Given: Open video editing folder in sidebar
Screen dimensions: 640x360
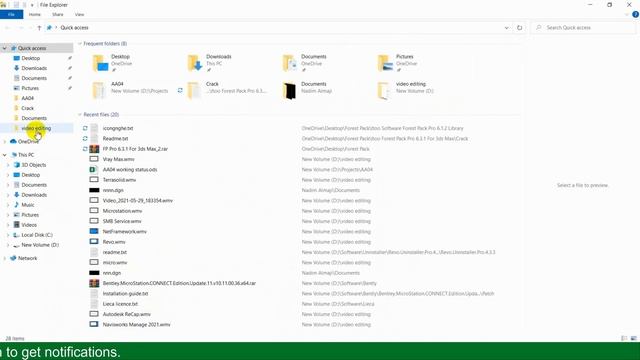Looking at the screenshot, I should click(x=36, y=128).
